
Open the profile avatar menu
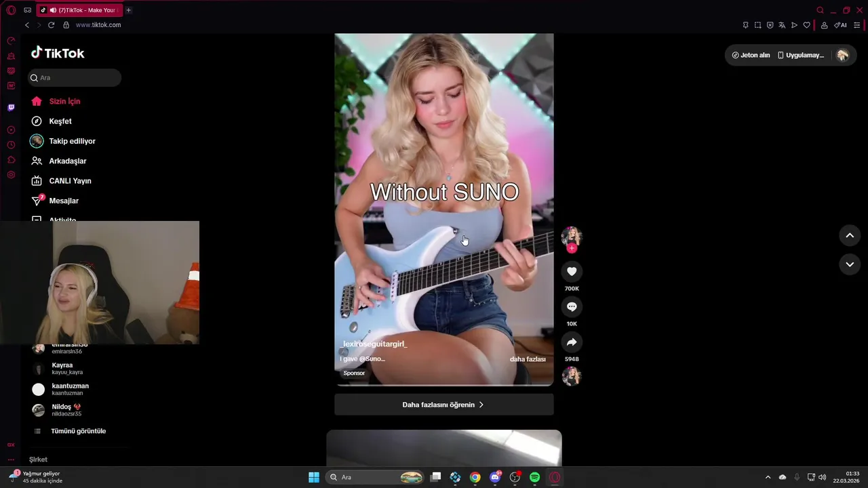[x=843, y=56]
